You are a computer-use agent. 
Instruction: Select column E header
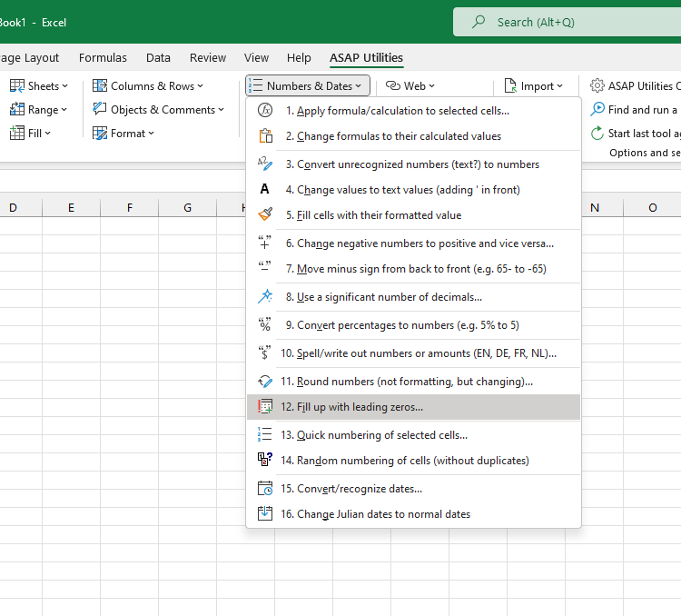click(71, 208)
